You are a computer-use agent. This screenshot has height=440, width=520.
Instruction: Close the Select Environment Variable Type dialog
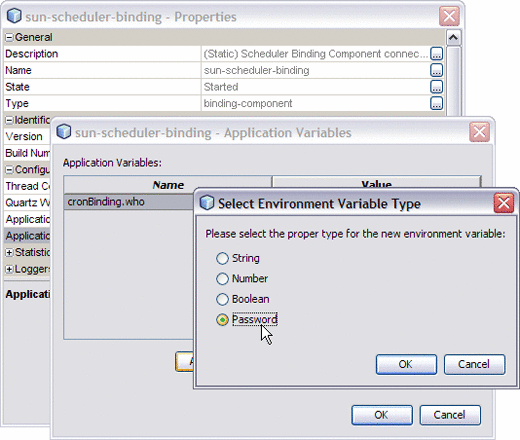pos(504,203)
